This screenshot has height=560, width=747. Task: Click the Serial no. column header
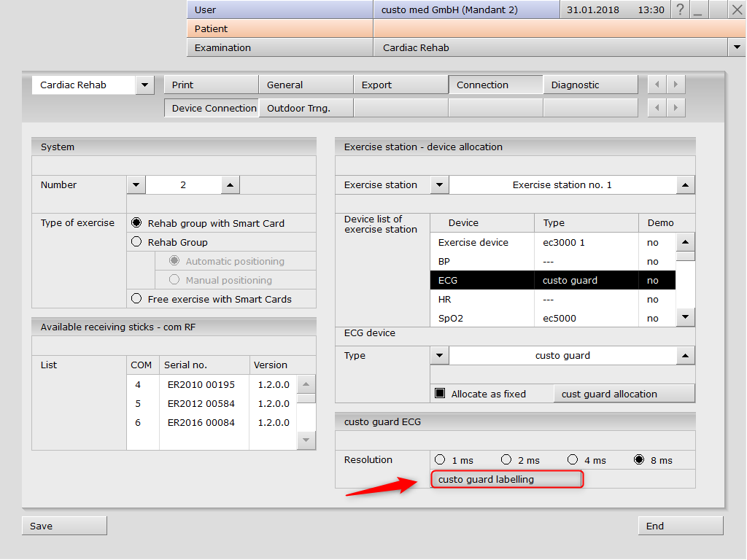click(204, 365)
